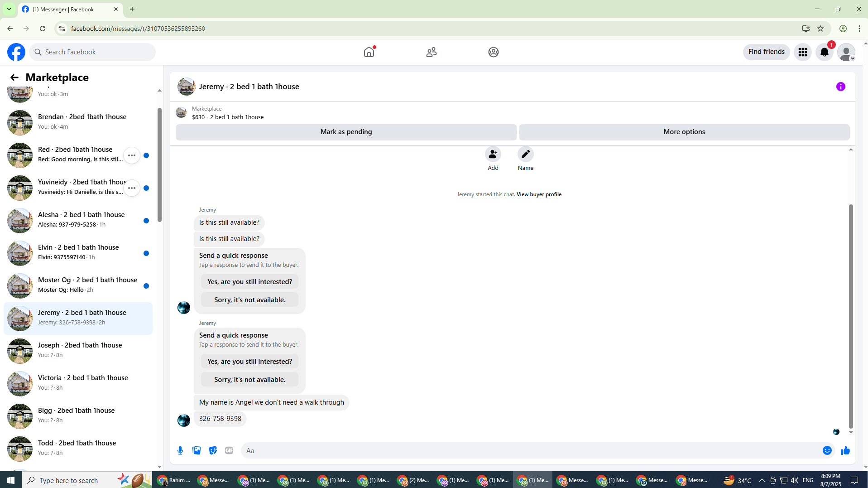Open options menu for Yuvineidy conversation
Image resolution: width=868 pixels, height=488 pixels.
point(132,188)
